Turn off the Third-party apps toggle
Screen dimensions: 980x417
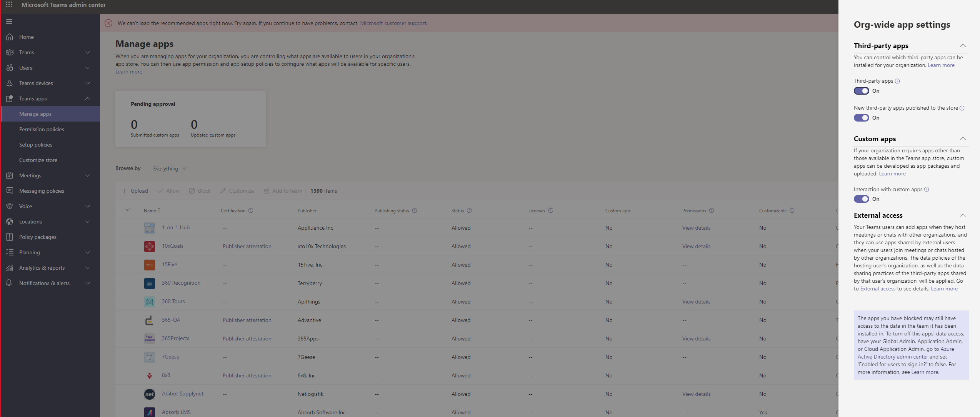coord(862,91)
